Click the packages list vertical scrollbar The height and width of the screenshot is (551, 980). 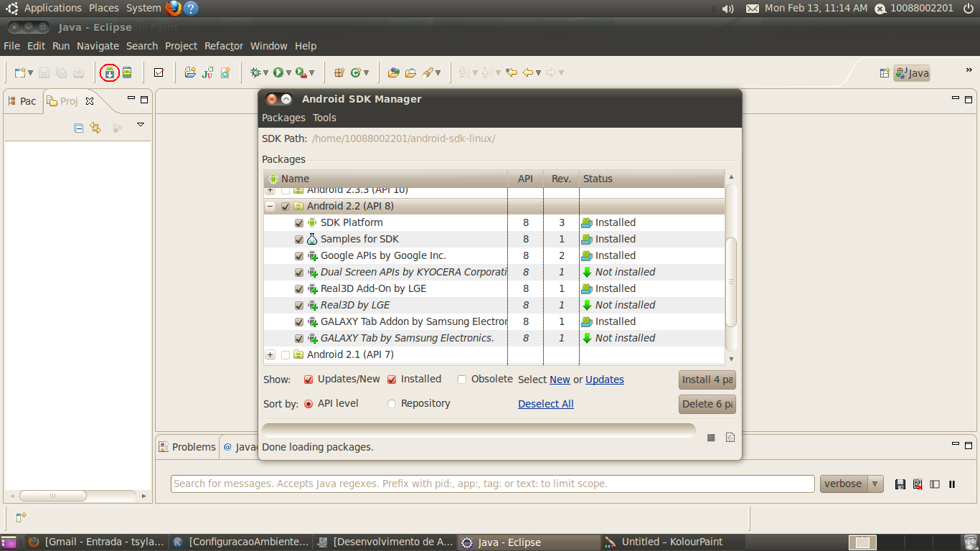click(x=731, y=281)
